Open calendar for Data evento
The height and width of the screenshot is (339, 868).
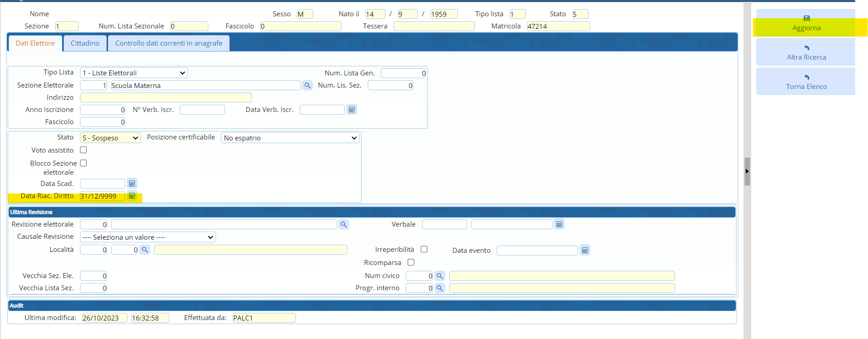[585, 251]
